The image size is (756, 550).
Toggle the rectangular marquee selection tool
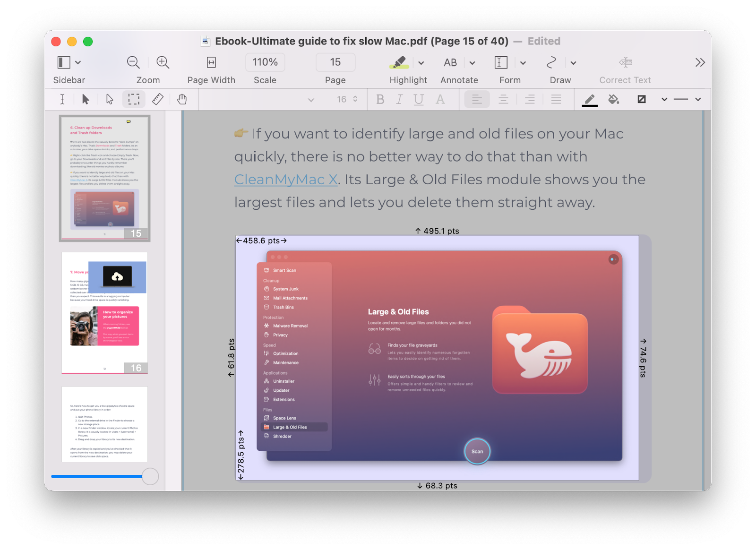[x=134, y=99]
